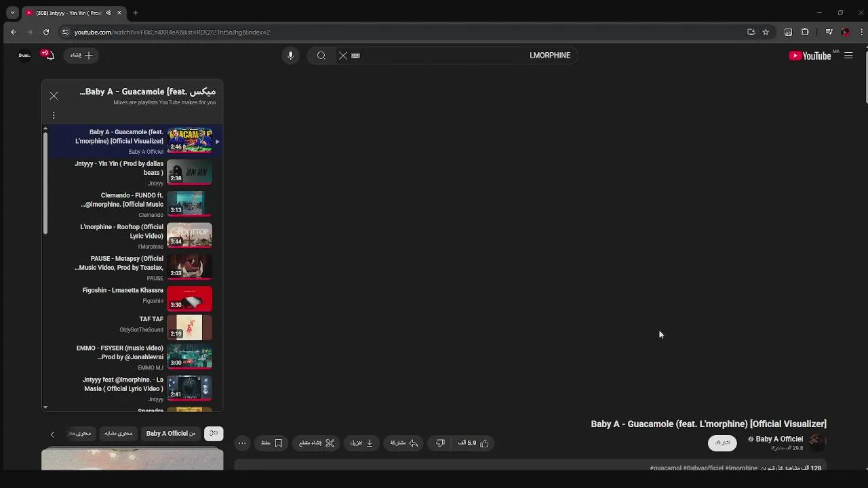Open media control icon in Chrome toolbar

(x=829, y=32)
